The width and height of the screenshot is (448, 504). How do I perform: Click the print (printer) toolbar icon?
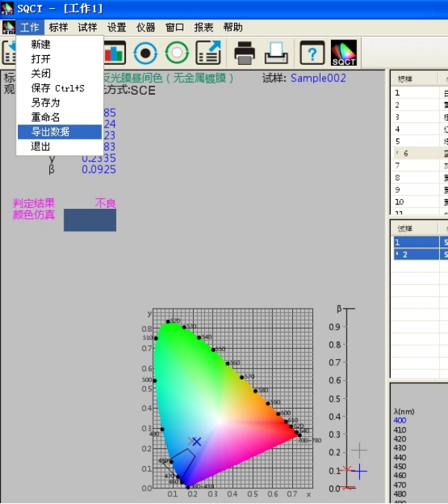coord(245,53)
